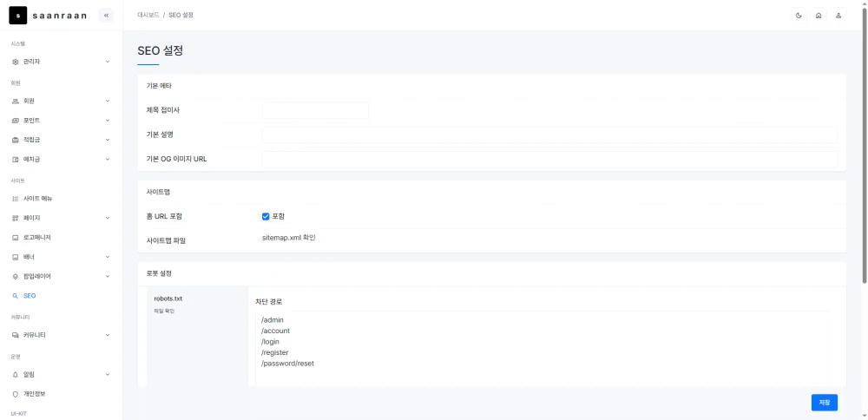Focus the 기본 설명 input field
Image resolution: width=868 pixels, height=420 pixels.
click(x=549, y=135)
